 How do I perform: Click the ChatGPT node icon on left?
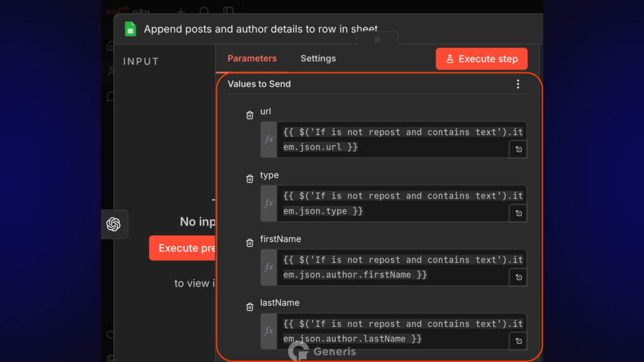(114, 224)
